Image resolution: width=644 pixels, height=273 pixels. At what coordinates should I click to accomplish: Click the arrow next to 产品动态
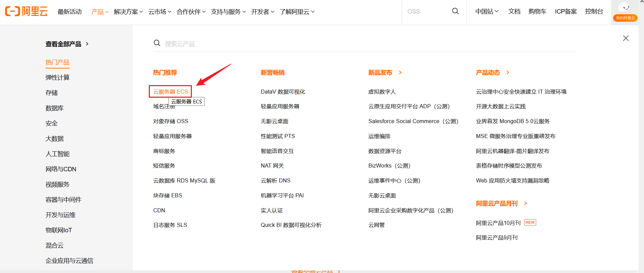pos(508,72)
